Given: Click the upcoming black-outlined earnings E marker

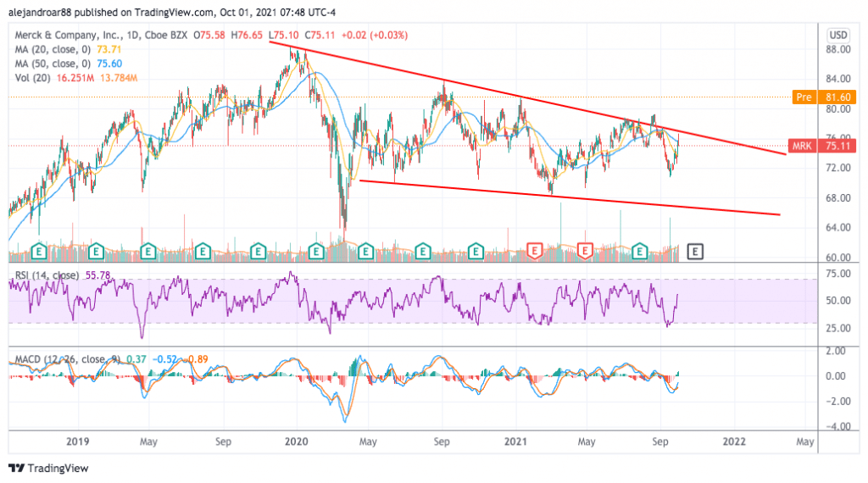Looking at the screenshot, I should (x=695, y=252).
